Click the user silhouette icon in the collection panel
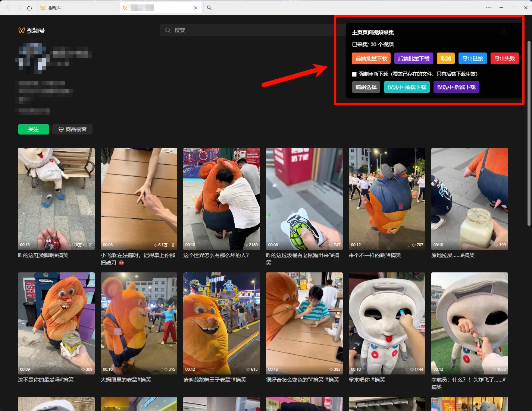 click(x=504, y=31)
